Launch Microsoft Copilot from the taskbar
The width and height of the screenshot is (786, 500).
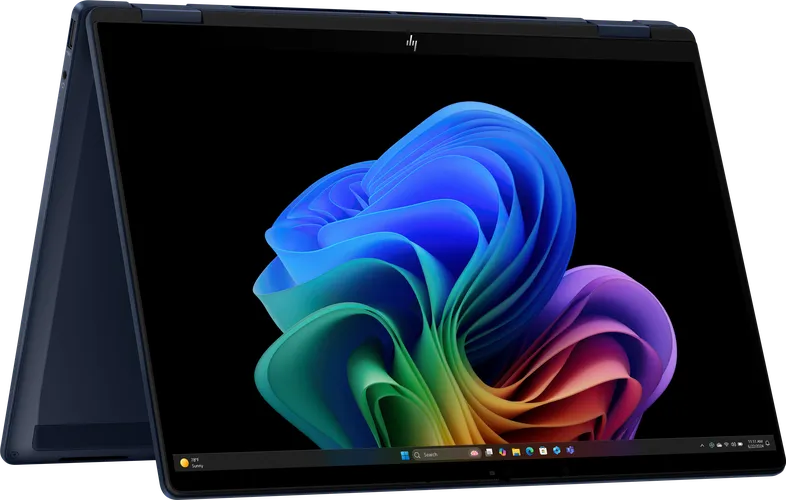tap(502, 452)
